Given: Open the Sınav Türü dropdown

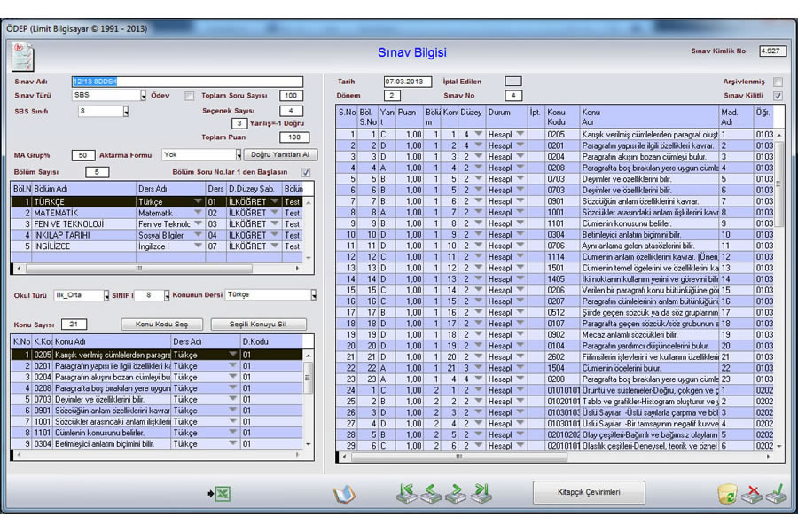Looking at the screenshot, I should (142, 96).
